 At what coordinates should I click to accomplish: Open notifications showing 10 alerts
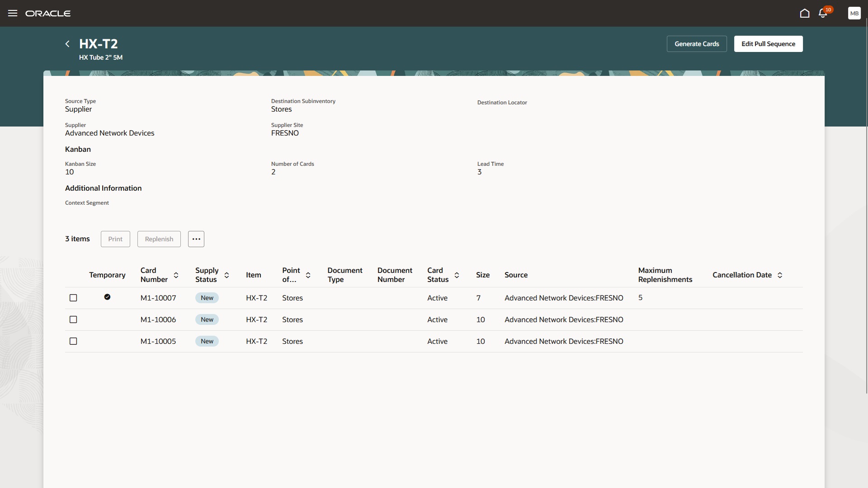tap(823, 13)
